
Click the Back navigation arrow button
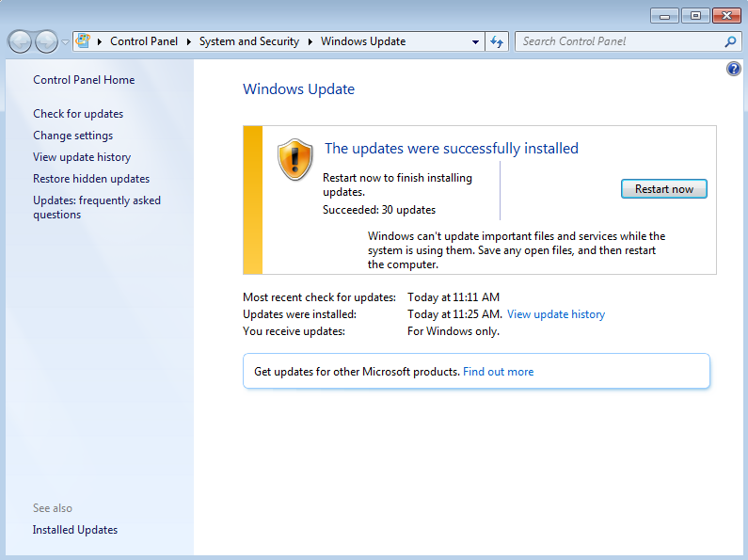click(21, 41)
